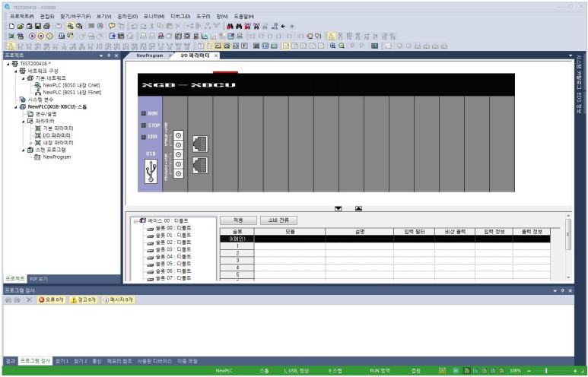The width and height of the screenshot is (588, 377).
Task: Click the 적용 button
Action: 238,220
